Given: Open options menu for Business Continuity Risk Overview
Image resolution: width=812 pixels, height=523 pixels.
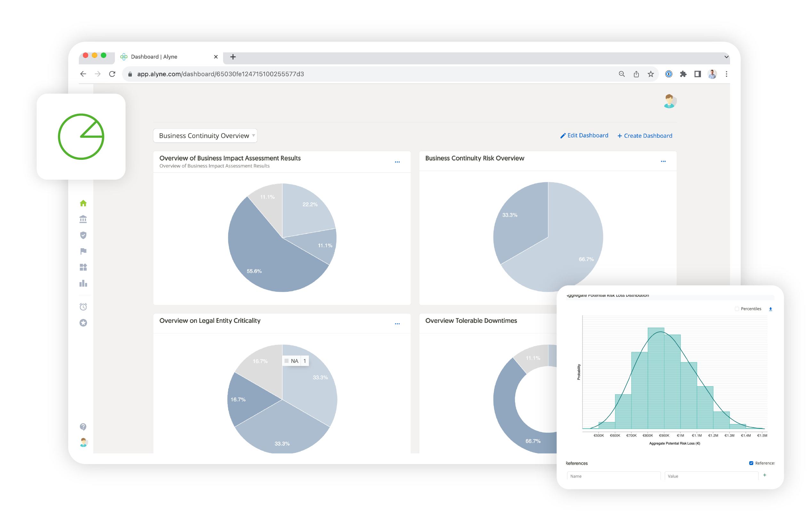Looking at the screenshot, I should [663, 161].
